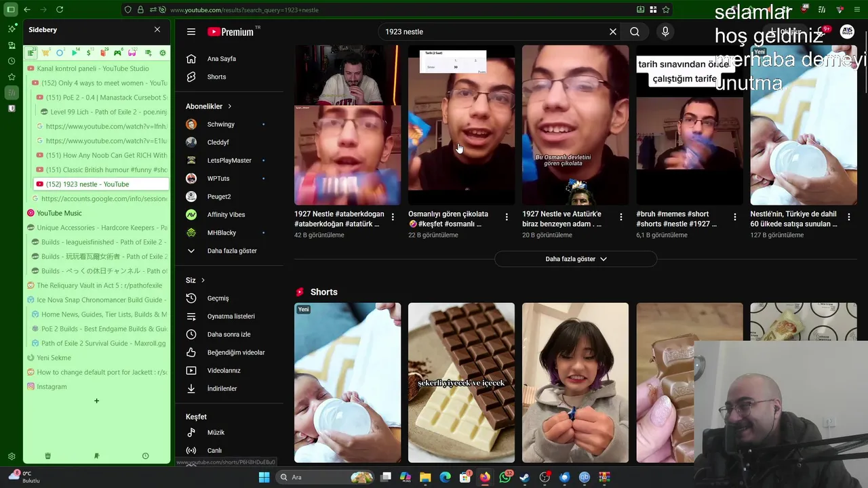The image size is (868, 488).
Task: Play the Osmanlıyı gören çikolata short thumbnail
Action: click(x=461, y=125)
